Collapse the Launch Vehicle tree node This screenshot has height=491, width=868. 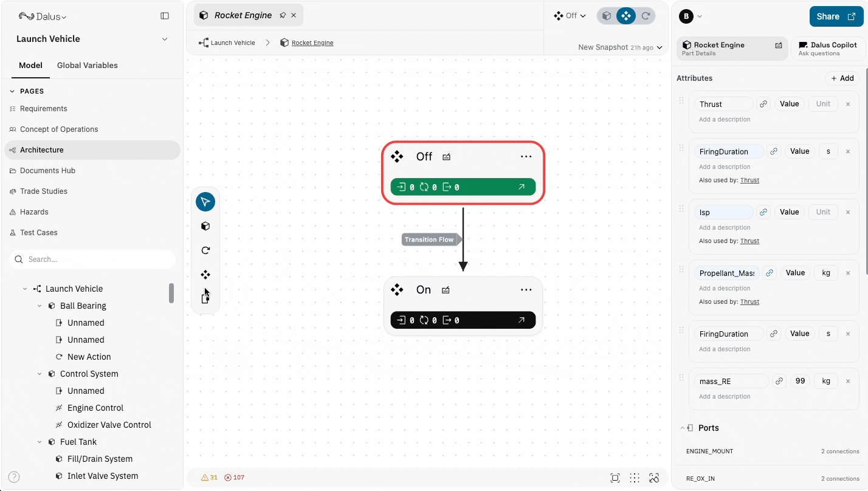click(25, 289)
